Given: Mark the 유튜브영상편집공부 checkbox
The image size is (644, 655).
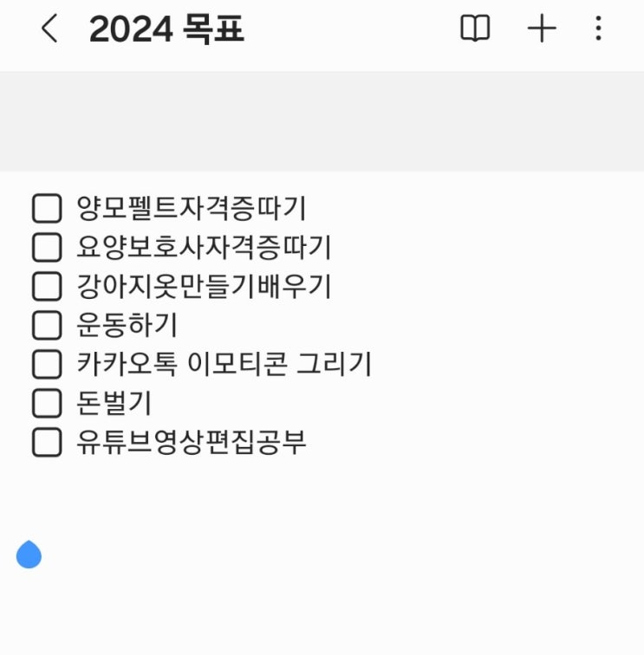Looking at the screenshot, I should coord(47,442).
